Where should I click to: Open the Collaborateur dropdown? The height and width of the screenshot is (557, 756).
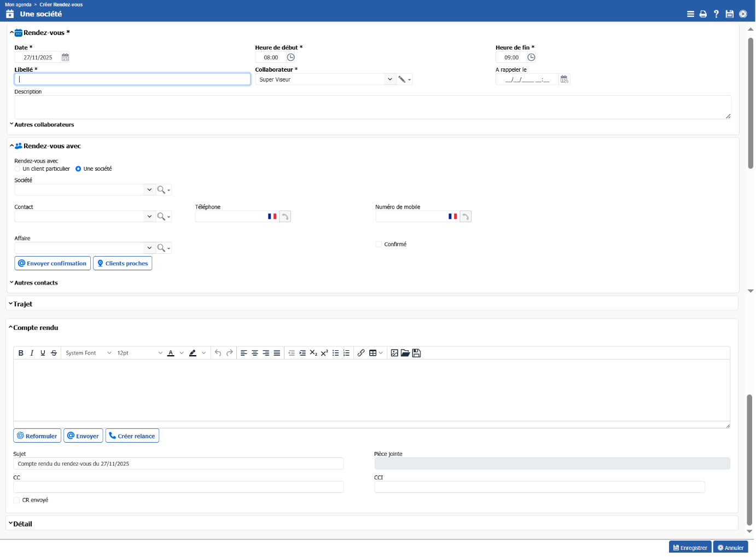[389, 79]
